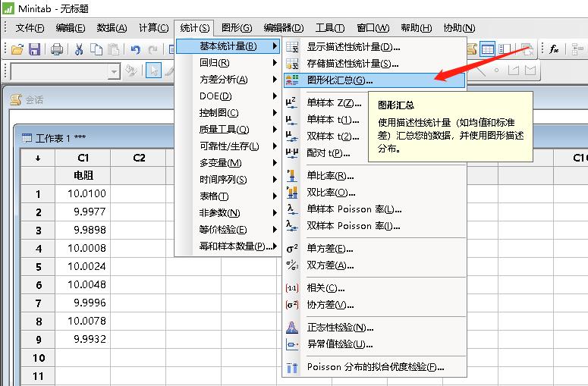Screen dimensions: 588x386
Task: Click the Redo arrow icon
Action: [x=153, y=49]
